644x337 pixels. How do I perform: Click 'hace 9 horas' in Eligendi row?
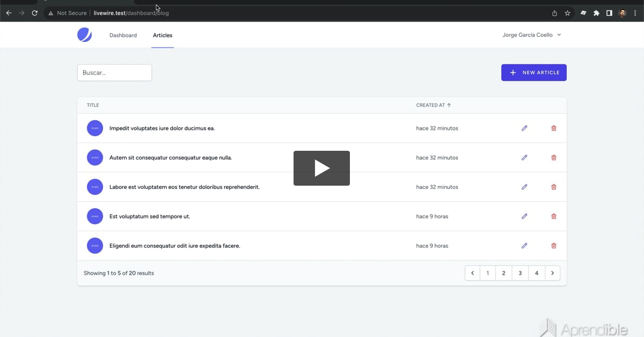[432, 246]
